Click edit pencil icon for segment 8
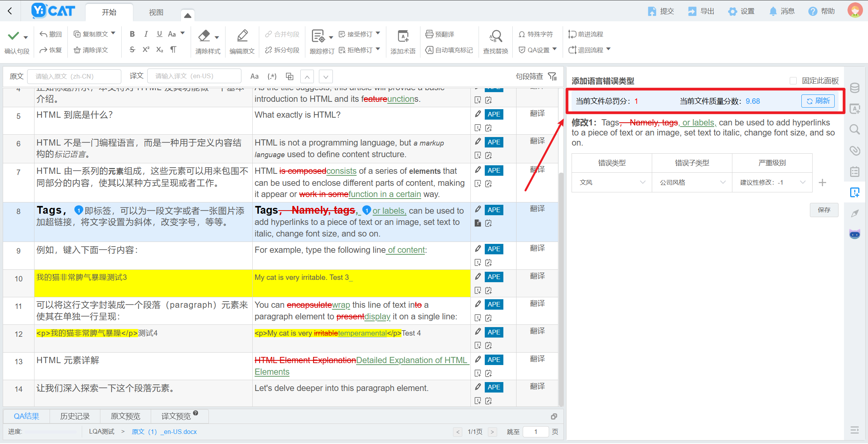 [478, 209]
